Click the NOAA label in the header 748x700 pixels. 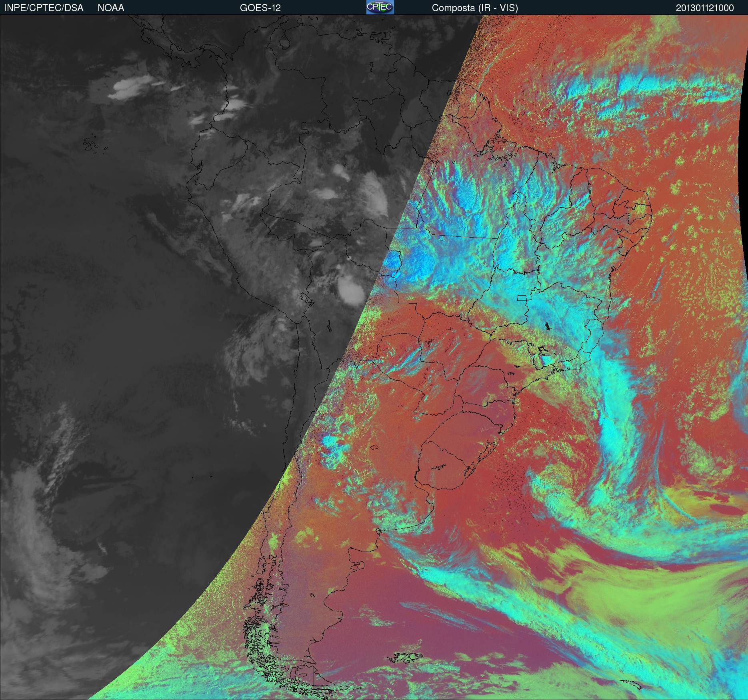pos(111,8)
